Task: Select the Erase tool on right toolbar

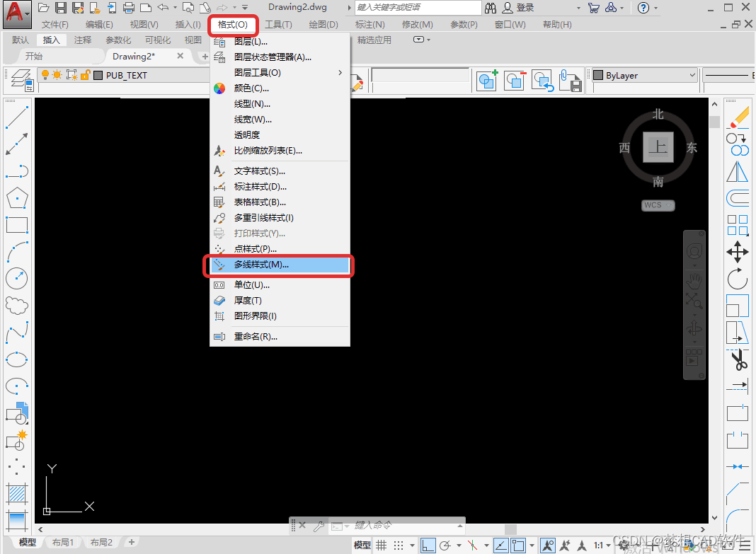Action: (x=738, y=117)
